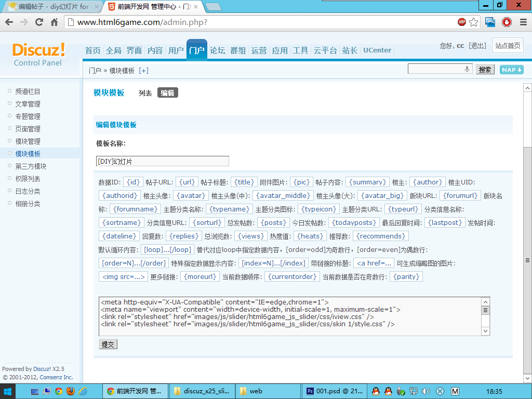Click the blue screen-capture extension icon
Image resolution: width=532 pixels, height=399 pixels.
click(x=490, y=22)
